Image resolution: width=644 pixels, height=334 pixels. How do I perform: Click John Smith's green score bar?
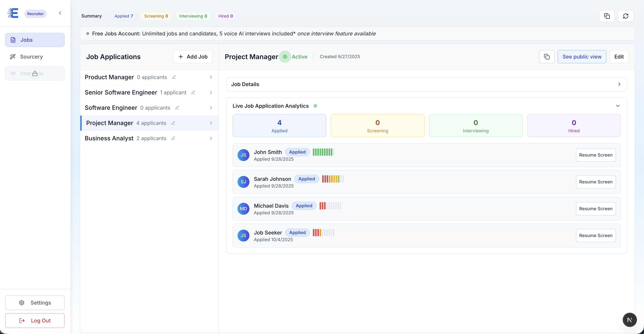pos(323,152)
